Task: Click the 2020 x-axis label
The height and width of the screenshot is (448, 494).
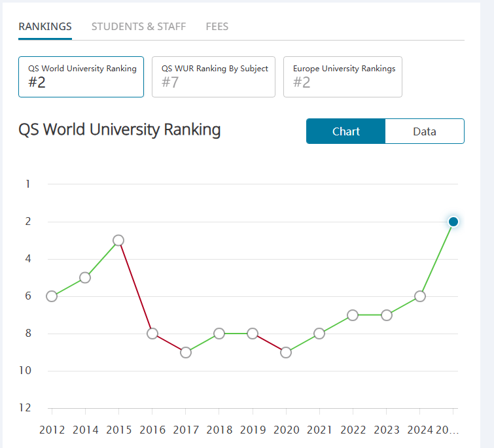Action: coord(287,430)
